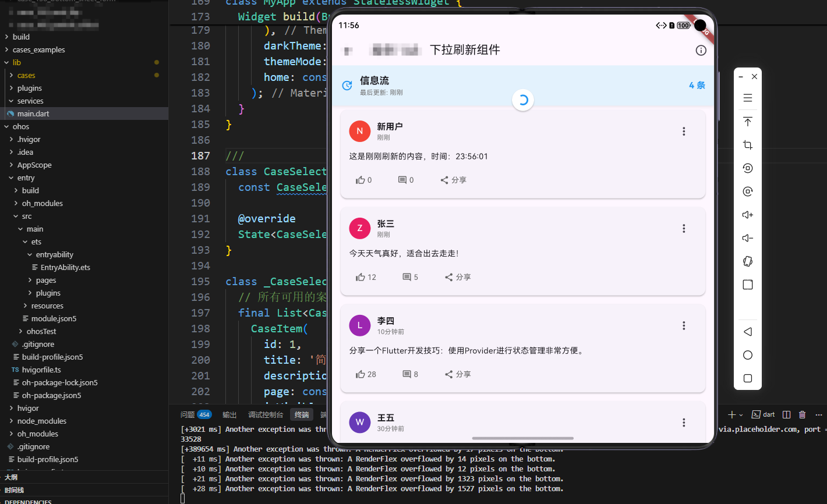Click the Z avatar of 张三
827x504 pixels.
[360, 228]
